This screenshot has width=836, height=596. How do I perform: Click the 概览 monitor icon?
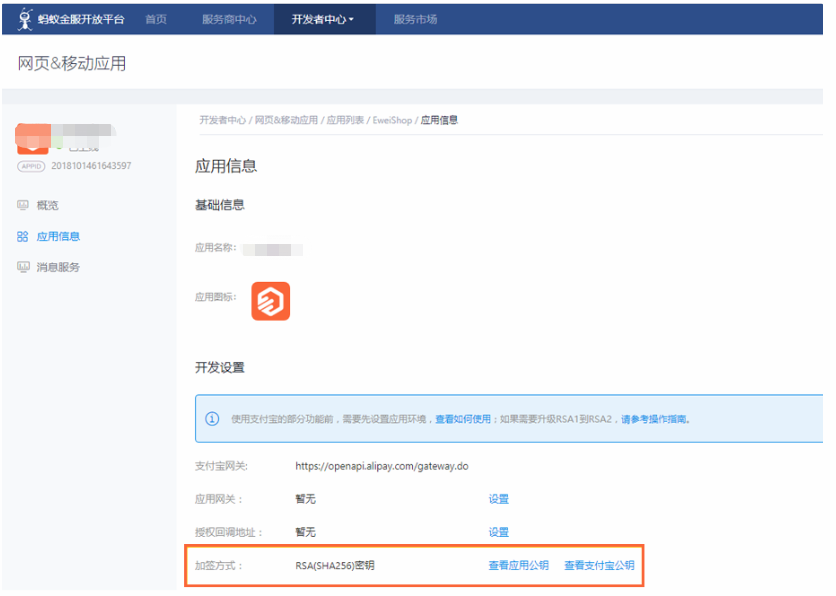(x=23, y=205)
